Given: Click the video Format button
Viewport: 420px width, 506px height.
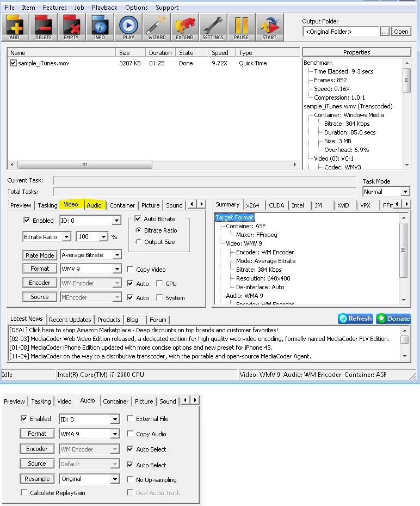Looking at the screenshot, I should click(40, 269).
